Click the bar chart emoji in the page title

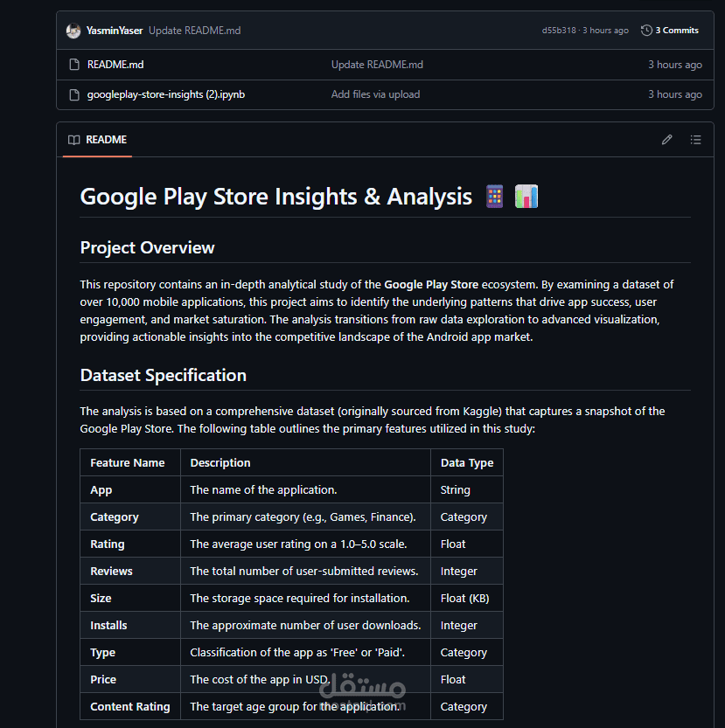526,196
